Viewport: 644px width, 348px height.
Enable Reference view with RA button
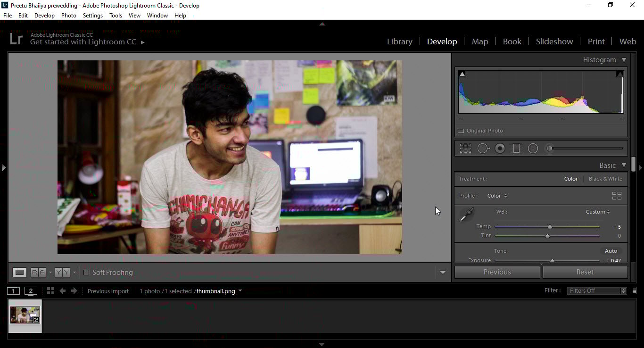(x=38, y=272)
